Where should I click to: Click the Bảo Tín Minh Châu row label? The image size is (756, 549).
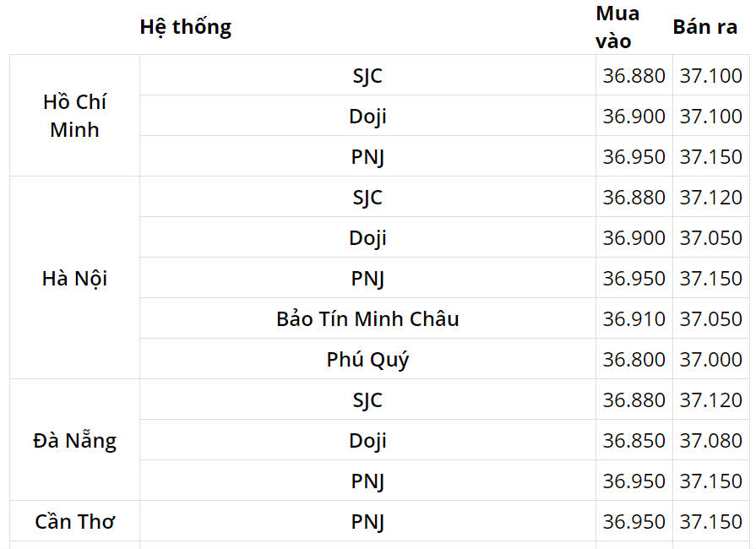pos(367,318)
